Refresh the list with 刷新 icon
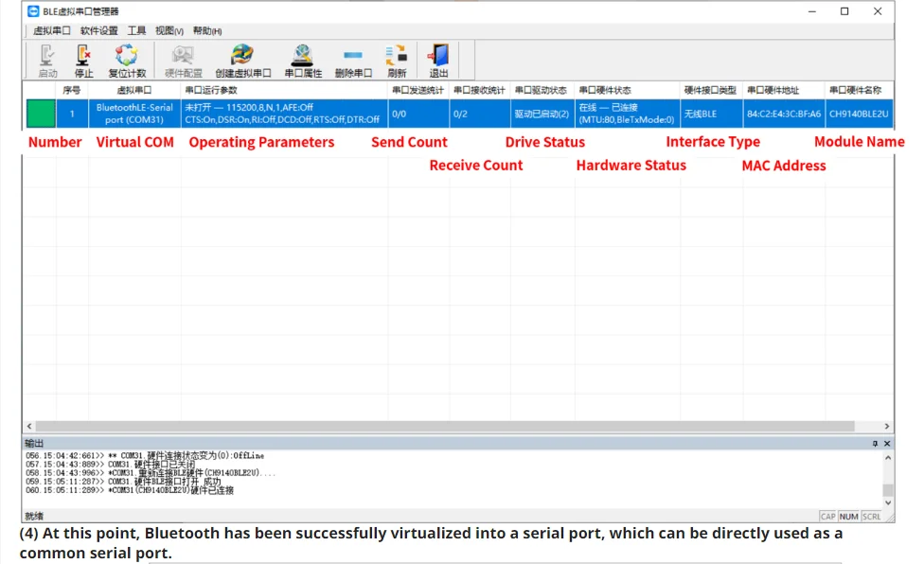This screenshot has width=924, height=564. coord(397,61)
